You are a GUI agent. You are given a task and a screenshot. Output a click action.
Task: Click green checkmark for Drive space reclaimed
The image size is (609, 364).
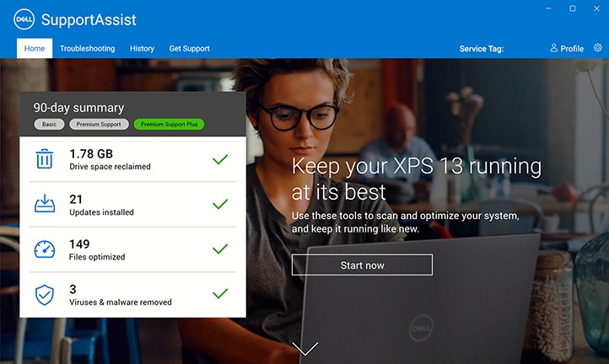(x=220, y=159)
